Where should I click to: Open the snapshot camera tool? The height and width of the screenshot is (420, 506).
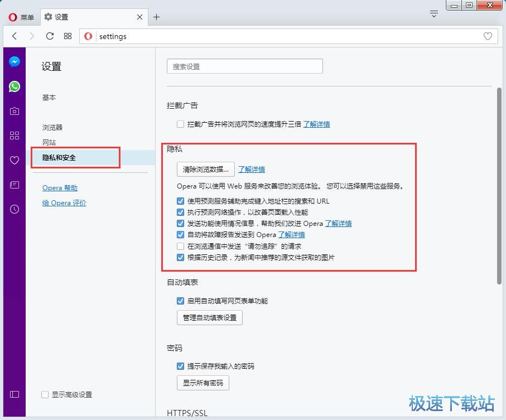click(15, 112)
